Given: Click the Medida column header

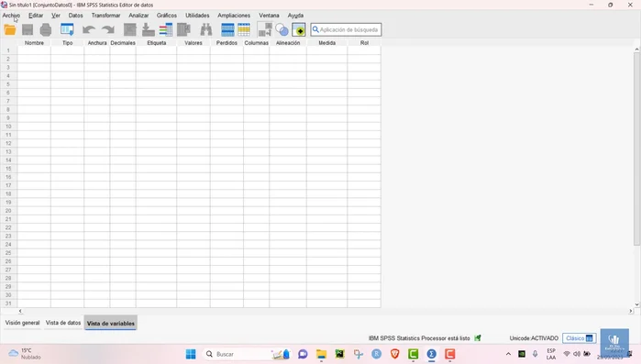Looking at the screenshot, I should (x=327, y=43).
